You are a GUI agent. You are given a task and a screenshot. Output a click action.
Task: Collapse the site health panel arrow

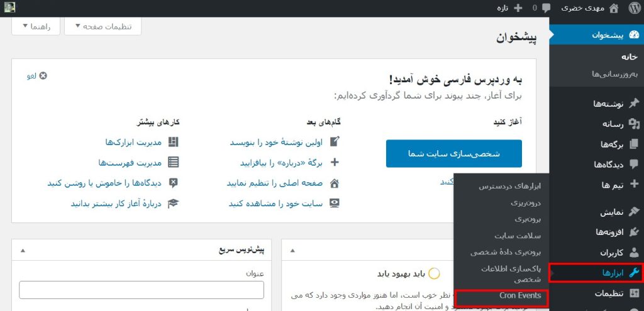[292, 250]
